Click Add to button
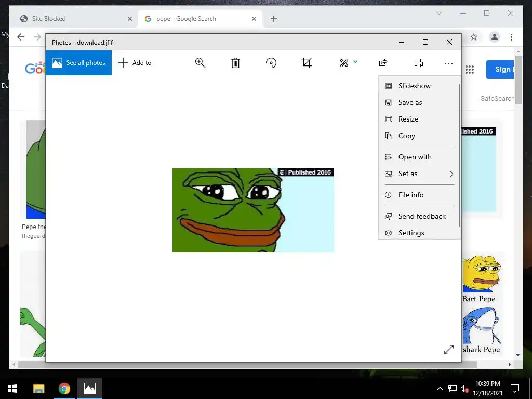This screenshot has width=532, height=399. coord(135,63)
